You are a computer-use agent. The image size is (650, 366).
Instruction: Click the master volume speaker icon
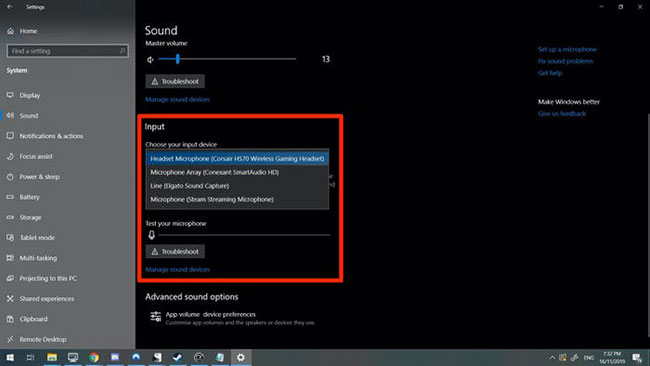click(x=150, y=60)
